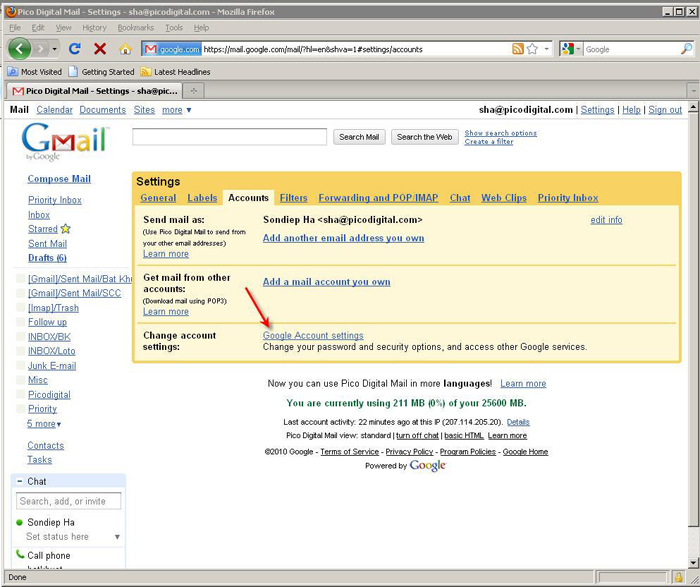The height and width of the screenshot is (587, 700).
Task: Click the 'edit info' link
Action: pos(606,220)
